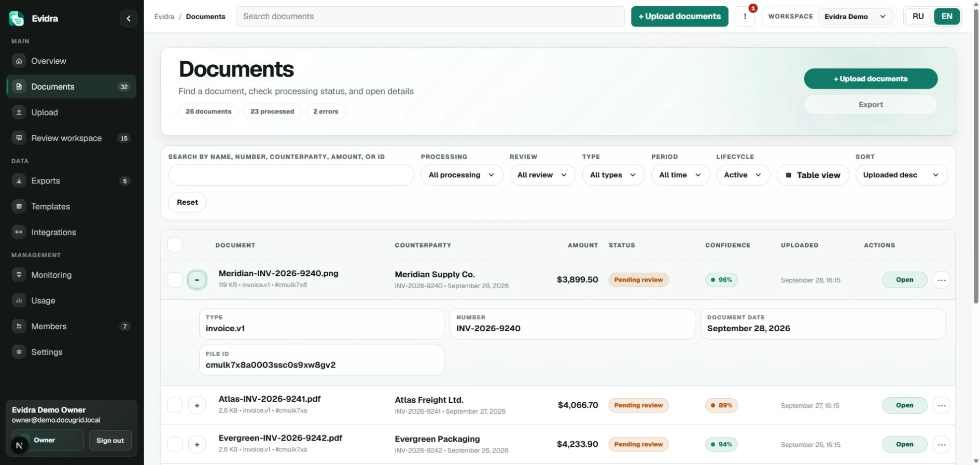The image size is (980, 465).
Task: Open the Uploaded desc sort dropdown
Action: coord(901,175)
